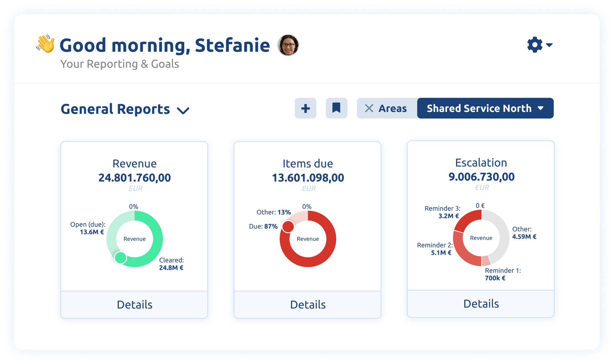Click the bookmark icon button
This screenshot has width=614, height=364.
coord(336,108)
